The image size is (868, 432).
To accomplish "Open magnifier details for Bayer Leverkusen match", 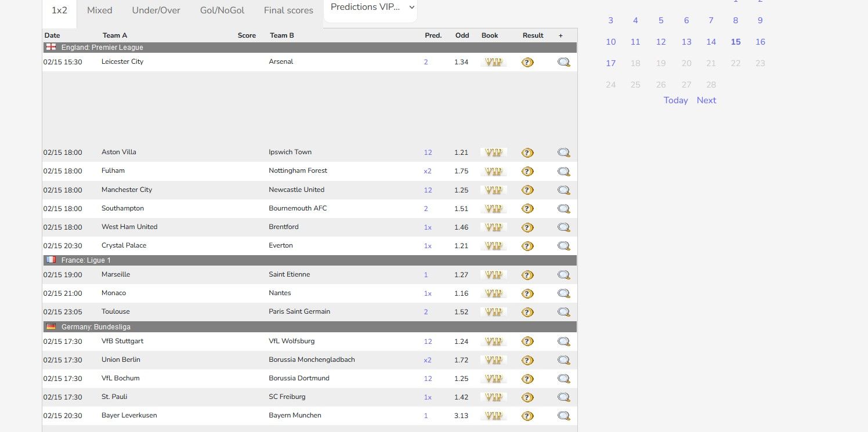I will coord(564,416).
